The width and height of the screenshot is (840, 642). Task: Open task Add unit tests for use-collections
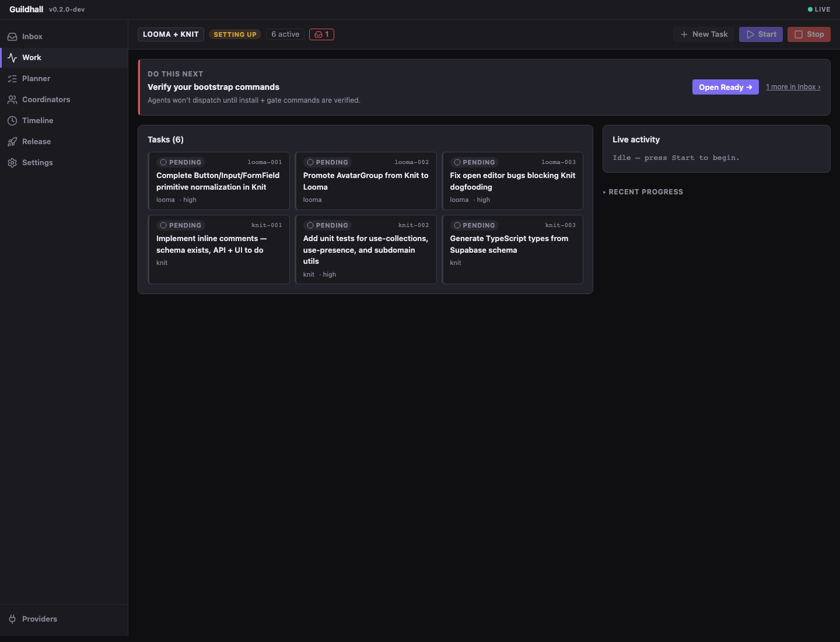366,249
